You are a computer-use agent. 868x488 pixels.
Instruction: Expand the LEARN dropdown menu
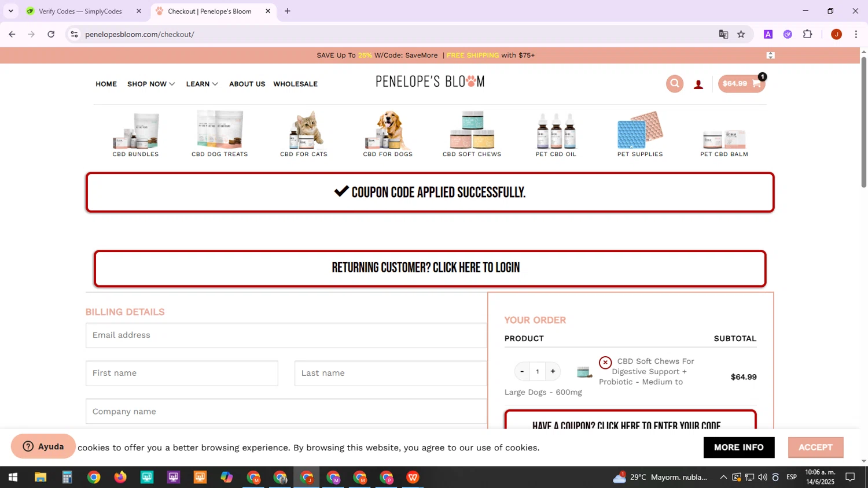tap(202, 84)
